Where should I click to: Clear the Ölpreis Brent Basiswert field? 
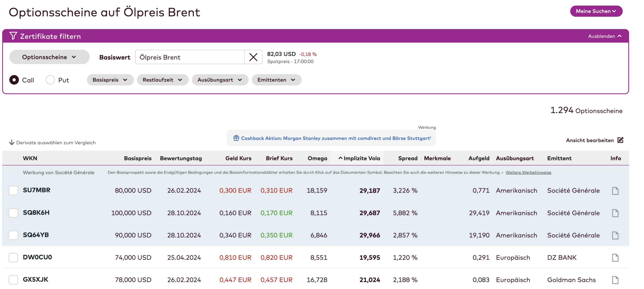pyautogui.click(x=253, y=57)
